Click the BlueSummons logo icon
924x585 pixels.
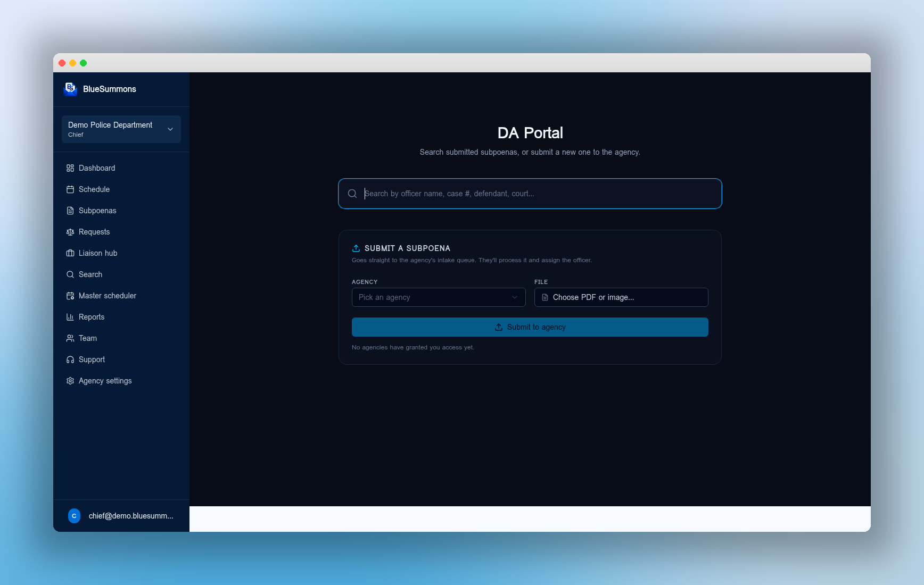(x=70, y=89)
